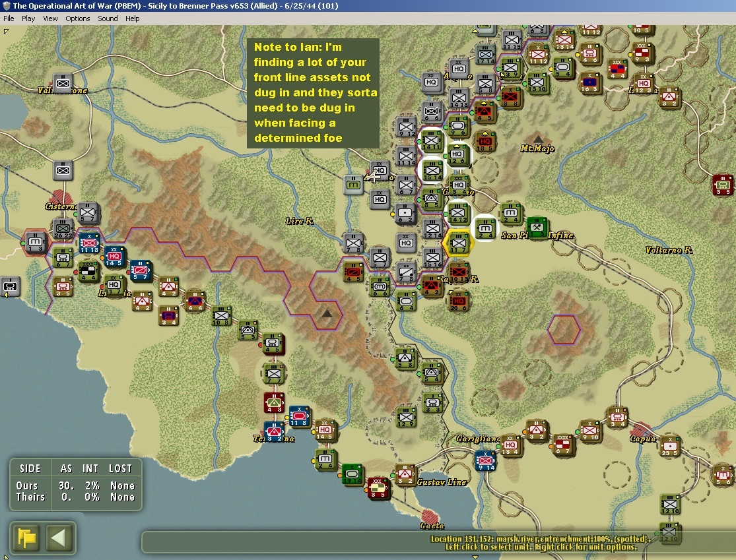Select the blue armored unit 11 8

point(299,416)
